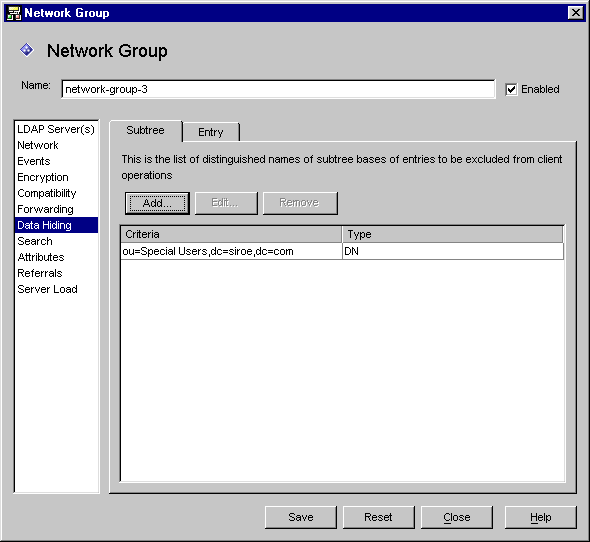Screen dimensions: 590x542
Task: Open the Search section
Action: pos(56,241)
